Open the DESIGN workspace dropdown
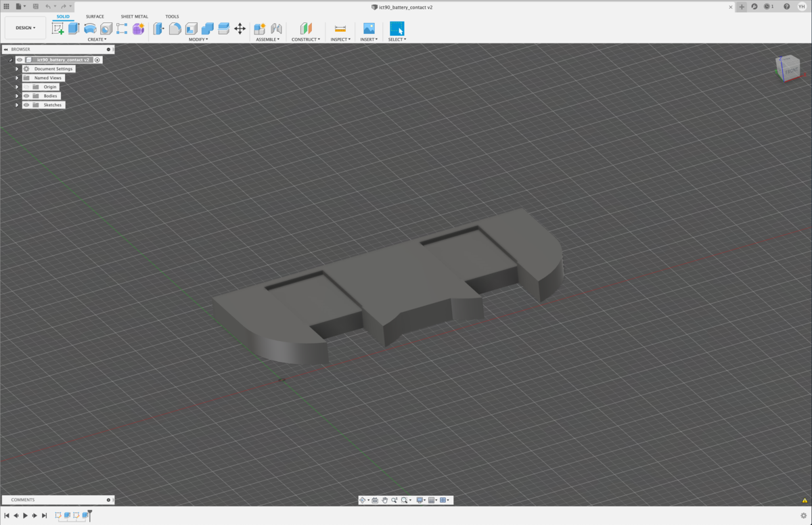Viewport: 812px width, 525px height. [26, 28]
